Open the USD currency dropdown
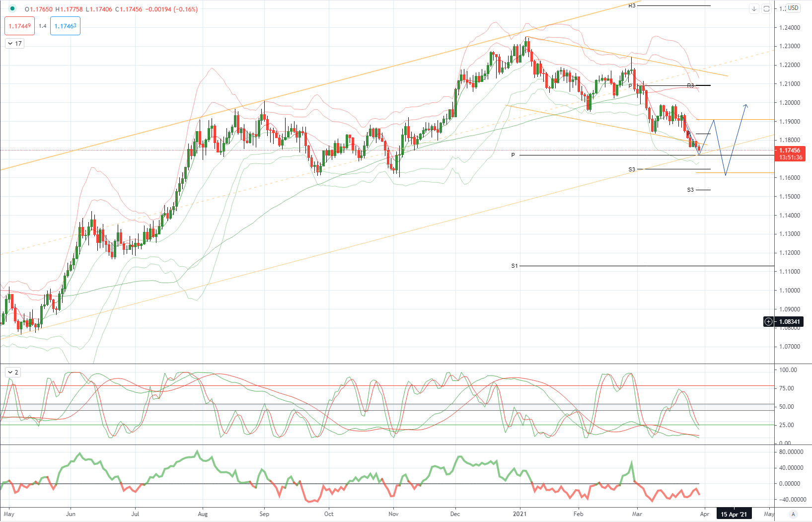The image size is (812, 522). tap(793, 8)
